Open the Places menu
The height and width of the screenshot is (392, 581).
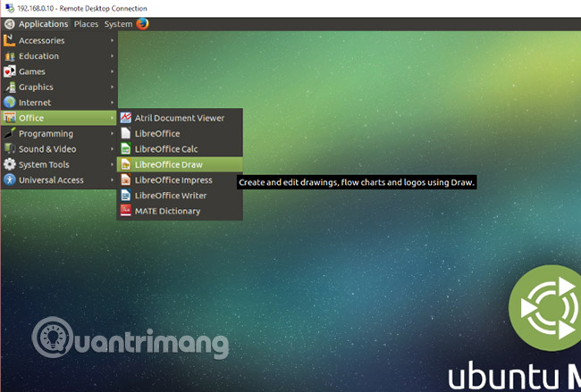coord(86,24)
